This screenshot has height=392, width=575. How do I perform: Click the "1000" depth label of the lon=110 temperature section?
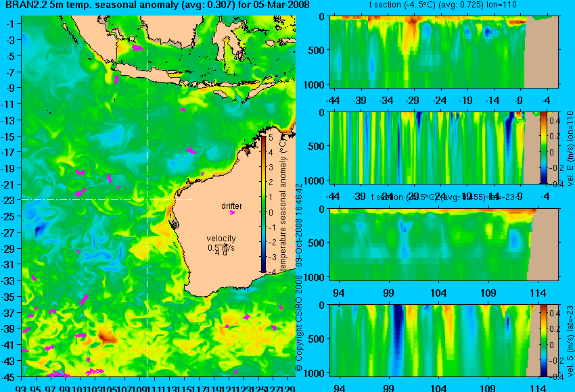tap(314, 84)
